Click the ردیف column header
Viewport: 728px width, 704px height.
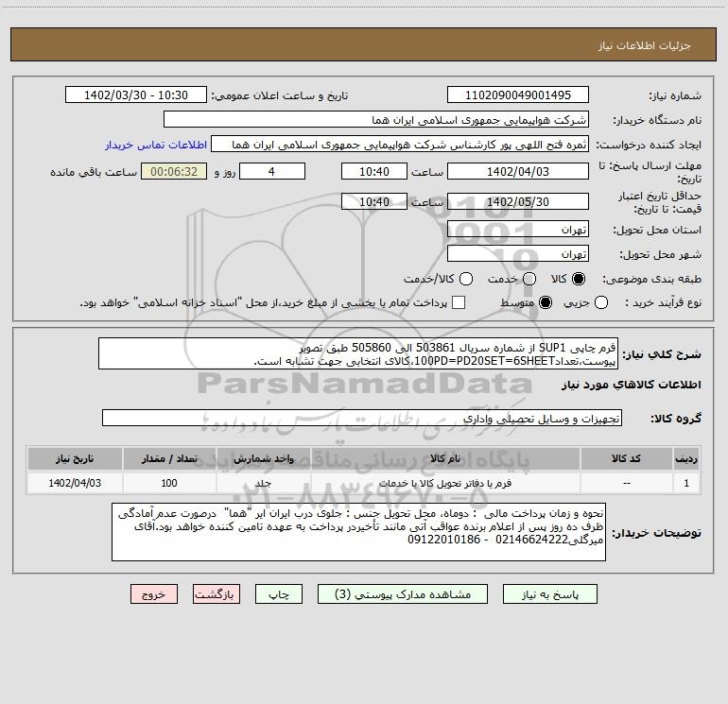[x=686, y=458]
